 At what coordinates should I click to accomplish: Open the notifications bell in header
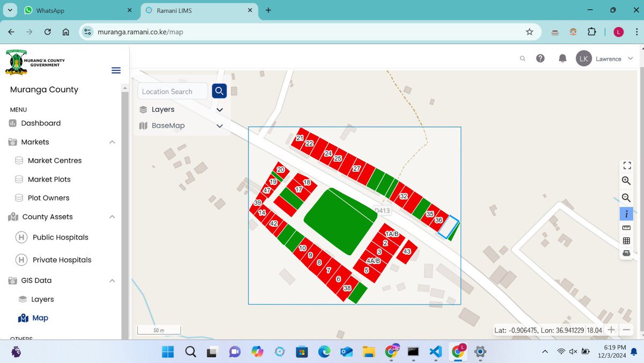pos(562,58)
